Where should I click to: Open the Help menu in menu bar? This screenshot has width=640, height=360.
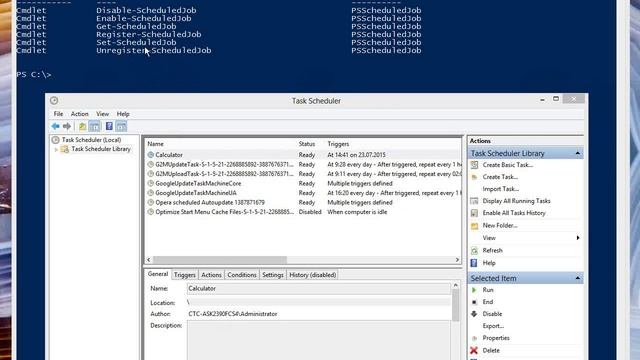click(123, 114)
